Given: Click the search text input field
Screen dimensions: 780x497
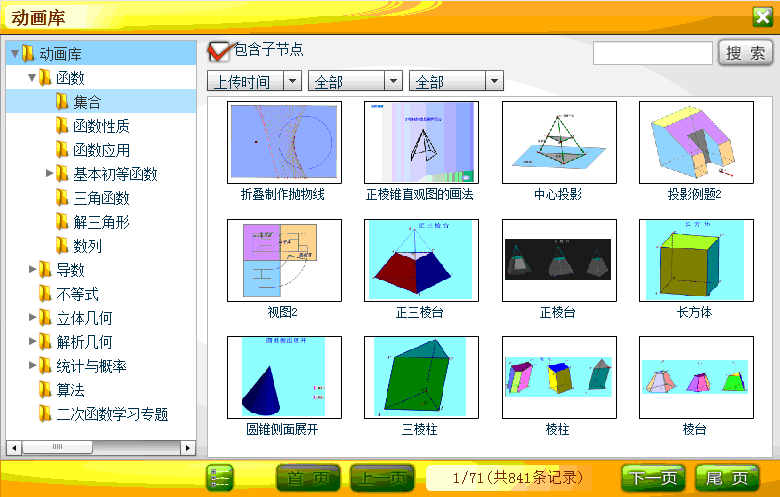Looking at the screenshot, I should pyautogui.click(x=652, y=53).
